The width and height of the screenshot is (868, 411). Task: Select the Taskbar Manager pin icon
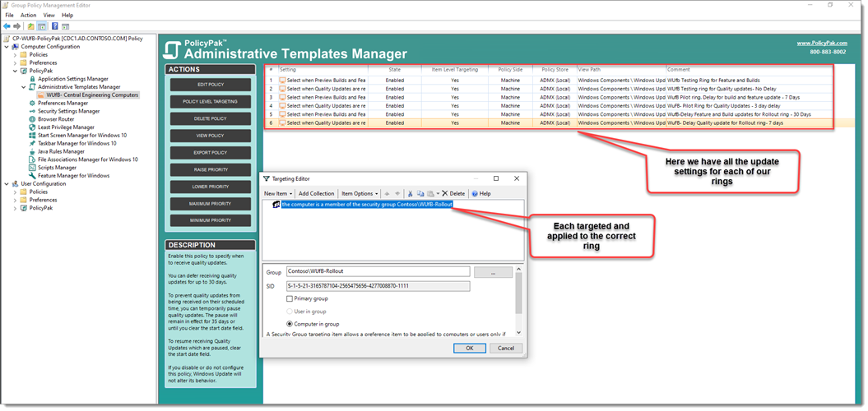pyautogui.click(x=33, y=143)
